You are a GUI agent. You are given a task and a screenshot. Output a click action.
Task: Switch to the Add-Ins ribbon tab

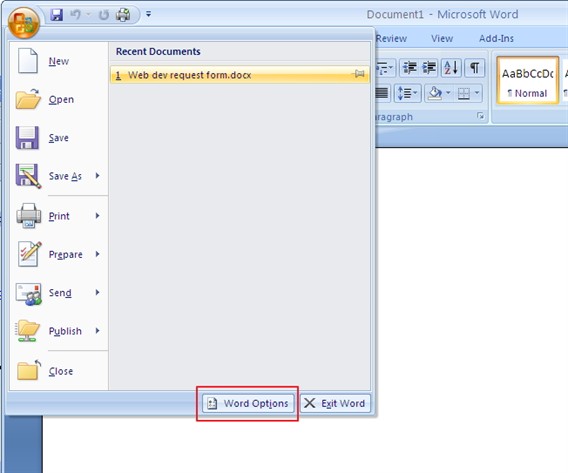coord(496,38)
